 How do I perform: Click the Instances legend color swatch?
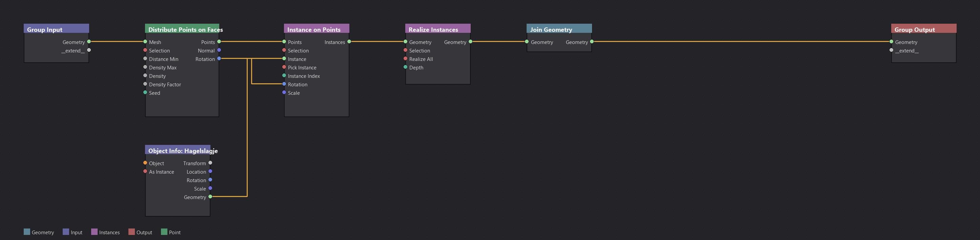[94, 232]
